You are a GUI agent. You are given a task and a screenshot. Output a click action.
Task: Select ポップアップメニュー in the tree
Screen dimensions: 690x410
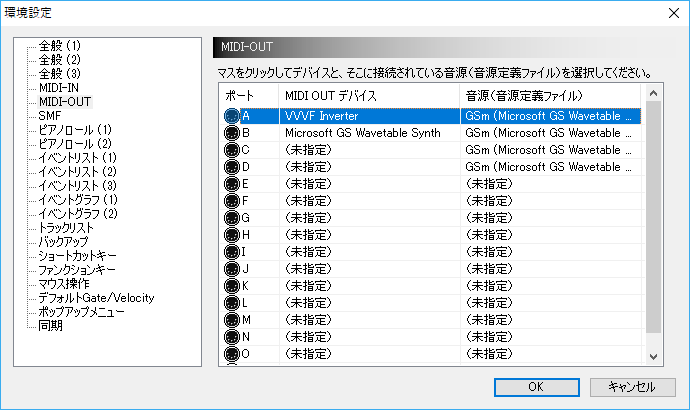click(x=81, y=312)
